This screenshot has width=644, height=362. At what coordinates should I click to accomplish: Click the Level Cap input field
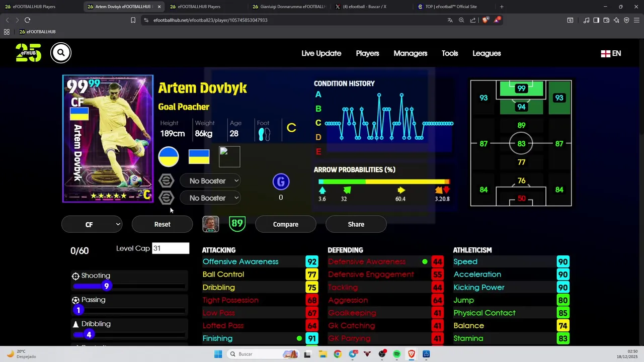[x=171, y=248]
